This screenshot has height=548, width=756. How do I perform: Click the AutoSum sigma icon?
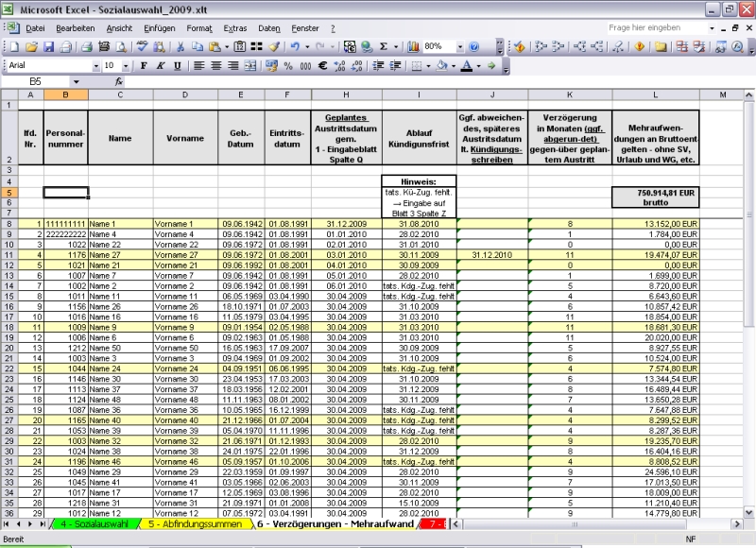384,46
